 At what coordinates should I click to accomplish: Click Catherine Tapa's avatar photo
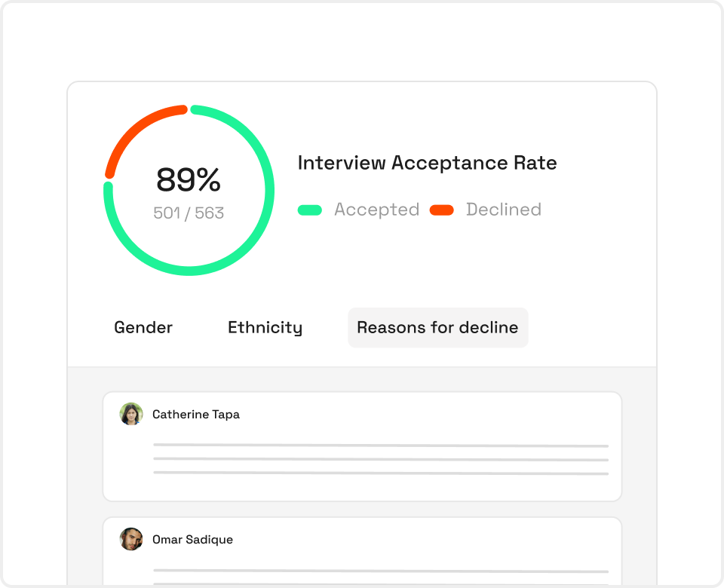point(131,414)
